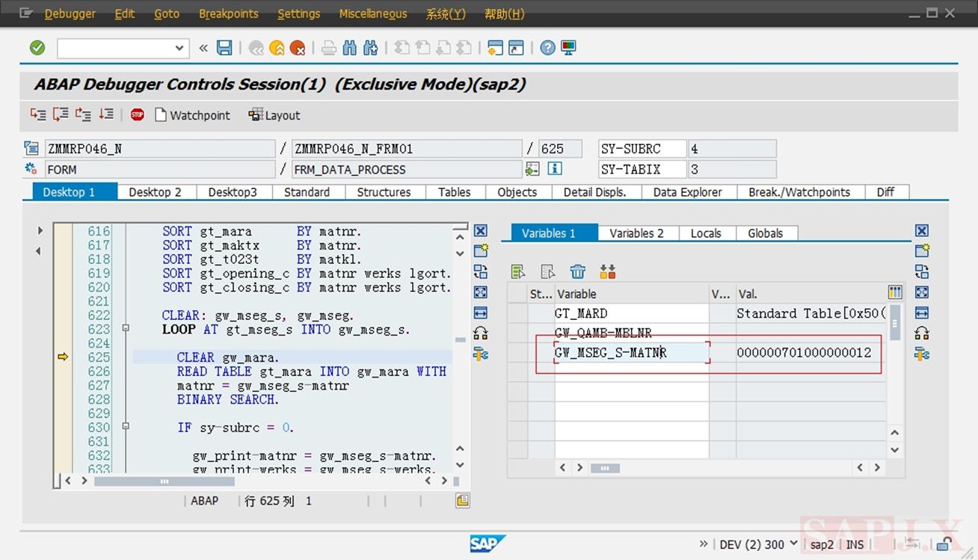Click the Layout button
The width and height of the screenshot is (978, 560).
click(x=274, y=115)
